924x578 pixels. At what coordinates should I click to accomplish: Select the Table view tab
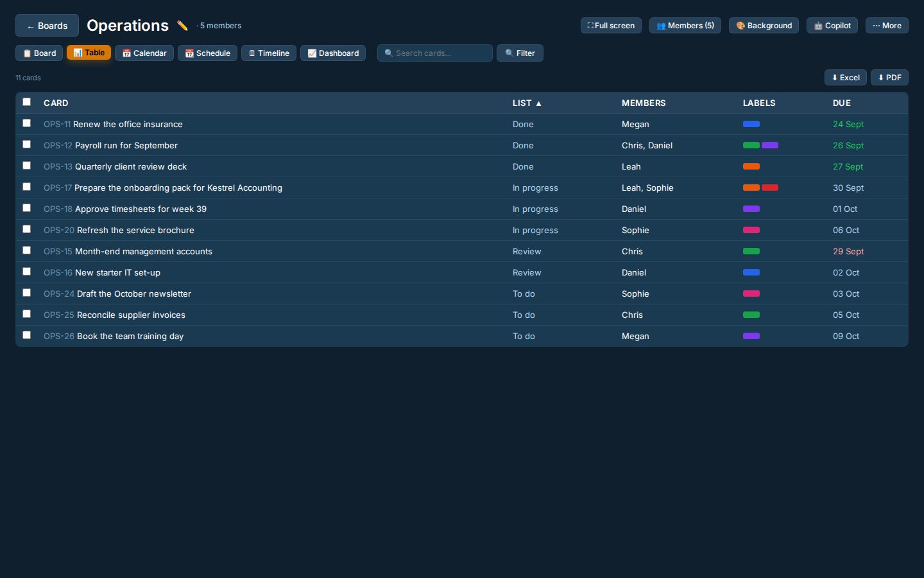[89, 53]
